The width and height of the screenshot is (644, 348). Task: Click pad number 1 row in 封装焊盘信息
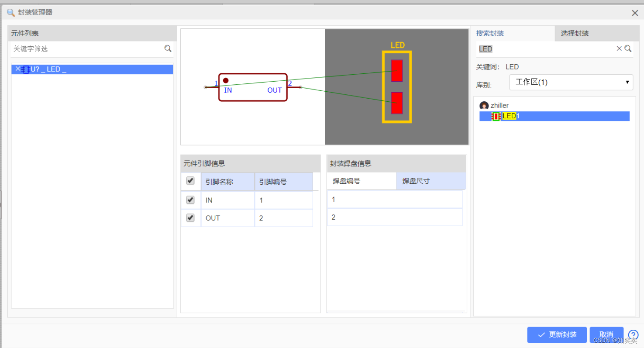[x=395, y=199]
